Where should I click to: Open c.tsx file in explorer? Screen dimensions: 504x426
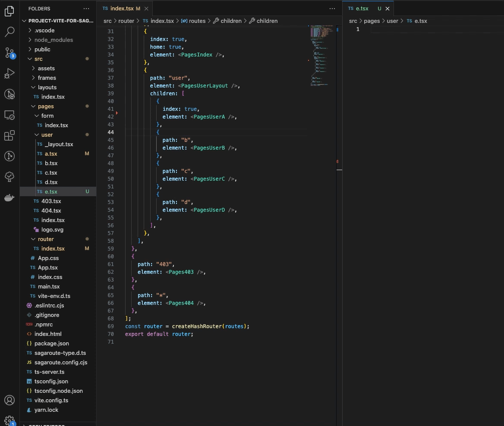pyautogui.click(x=58, y=172)
